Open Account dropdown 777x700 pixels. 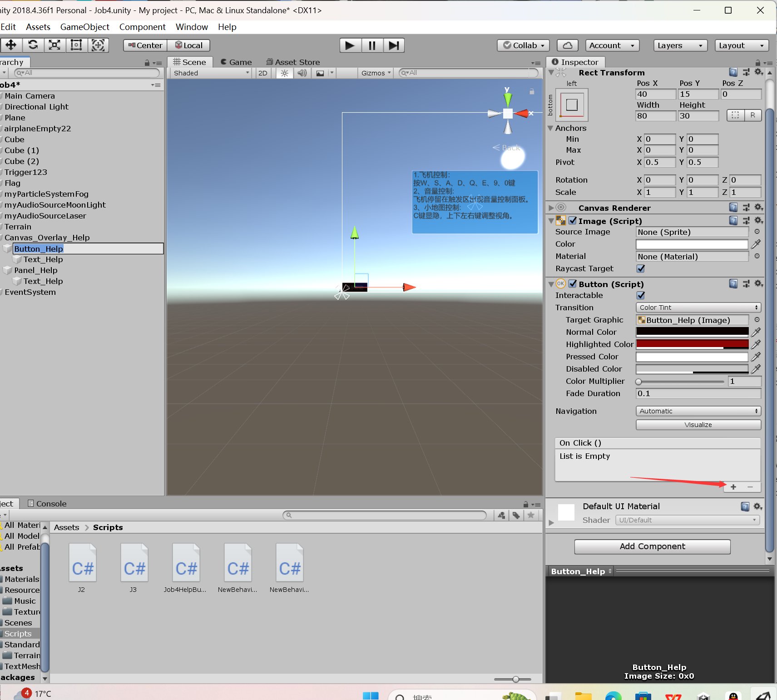(x=612, y=45)
